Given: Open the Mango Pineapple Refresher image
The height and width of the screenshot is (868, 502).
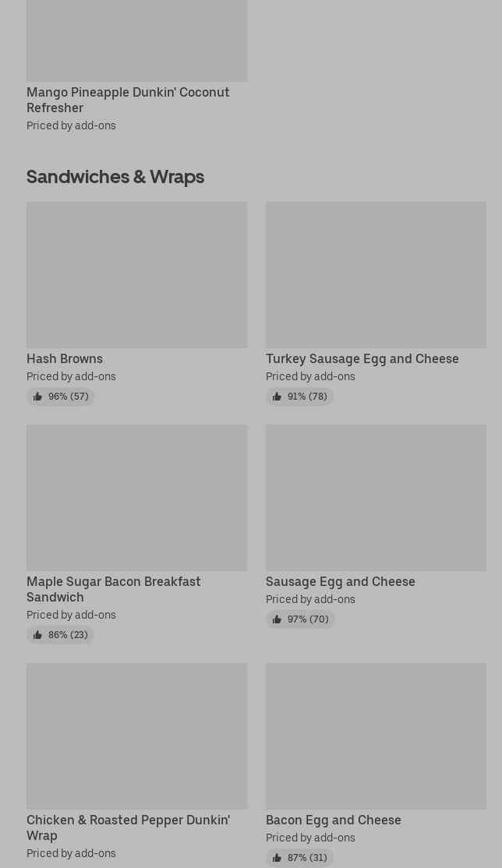Looking at the screenshot, I should point(137,41).
